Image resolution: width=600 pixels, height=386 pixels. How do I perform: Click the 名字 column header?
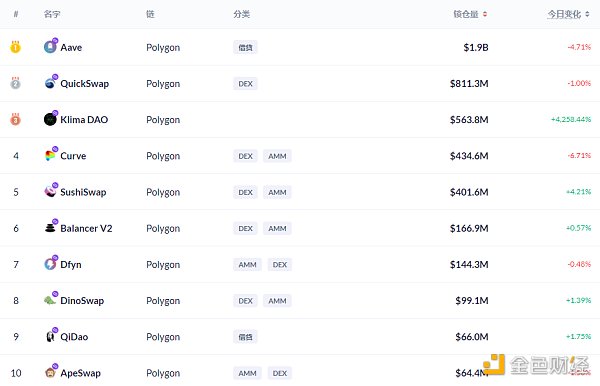[x=52, y=14]
